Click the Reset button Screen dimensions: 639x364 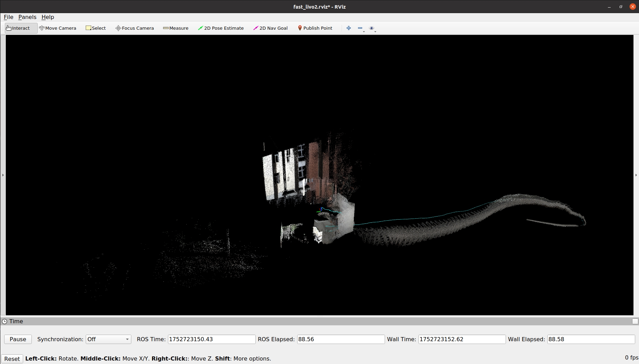pos(12,358)
